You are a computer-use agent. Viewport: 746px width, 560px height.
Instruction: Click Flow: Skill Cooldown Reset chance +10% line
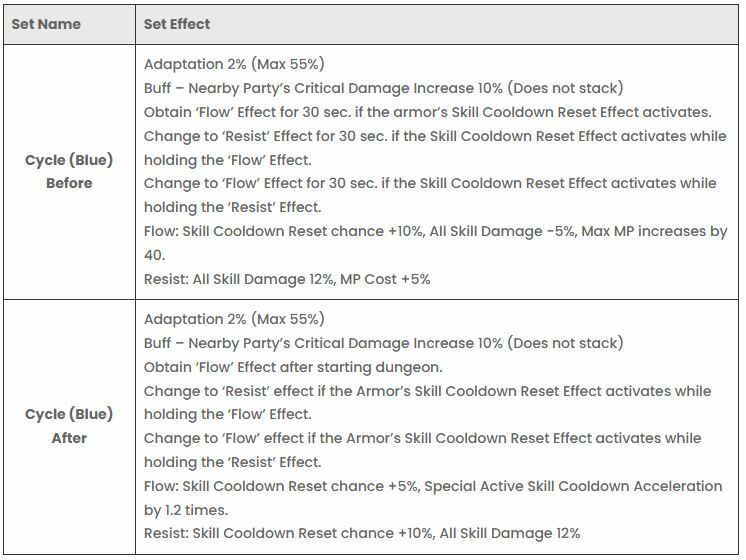[x=435, y=243]
